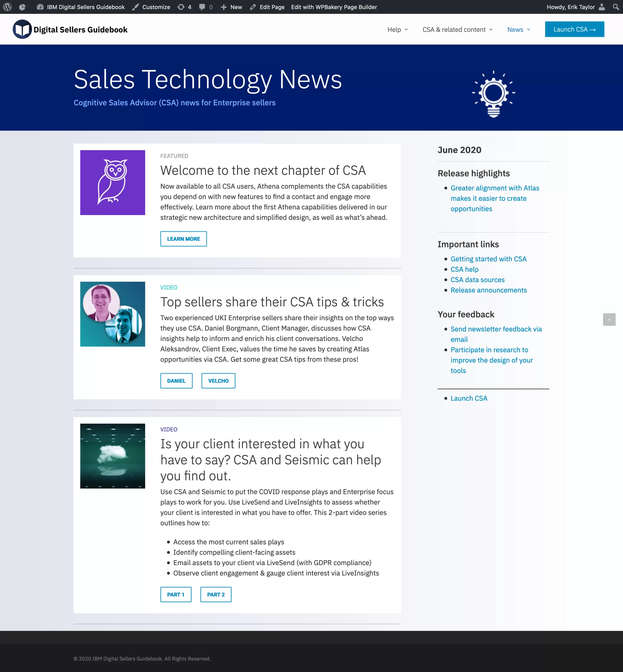Click the LEARN MORE button

(x=183, y=239)
